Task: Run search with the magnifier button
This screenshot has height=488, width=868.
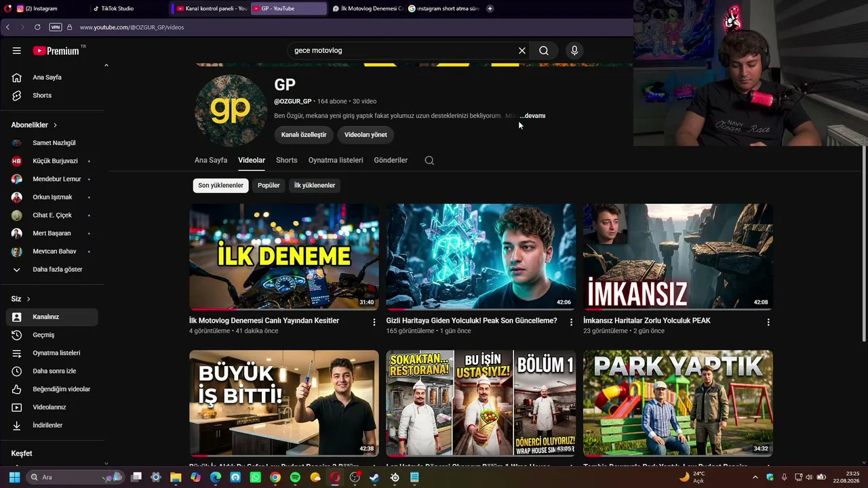Action: click(544, 51)
